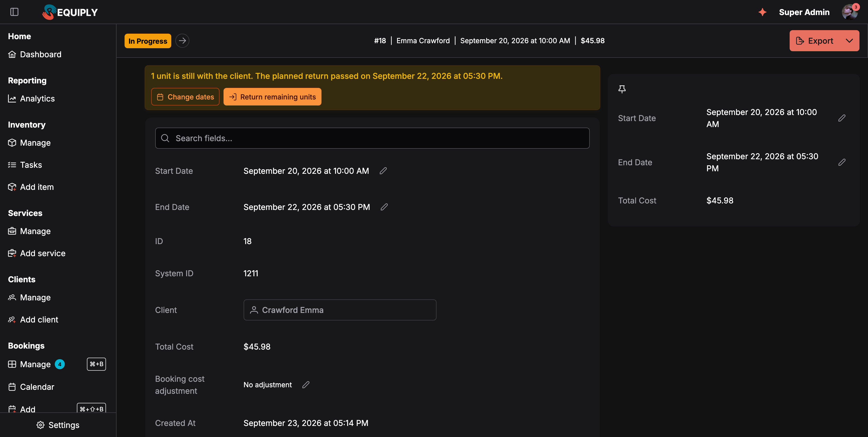Image resolution: width=868 pixels, height=437 pixels.
Task: Open Analytics under Reporting
Action: coord(31,98)
